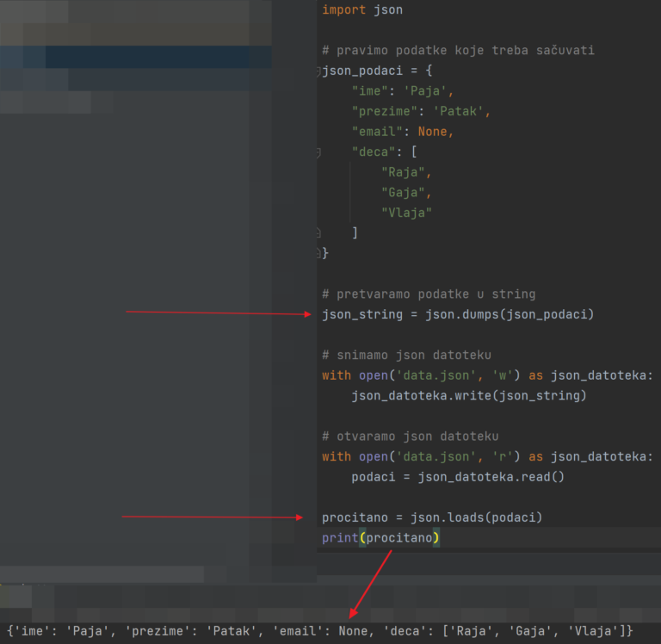Click the "deca": [ line
The width and height of the screenshot is (661, 644).
[x=384, y=152]
